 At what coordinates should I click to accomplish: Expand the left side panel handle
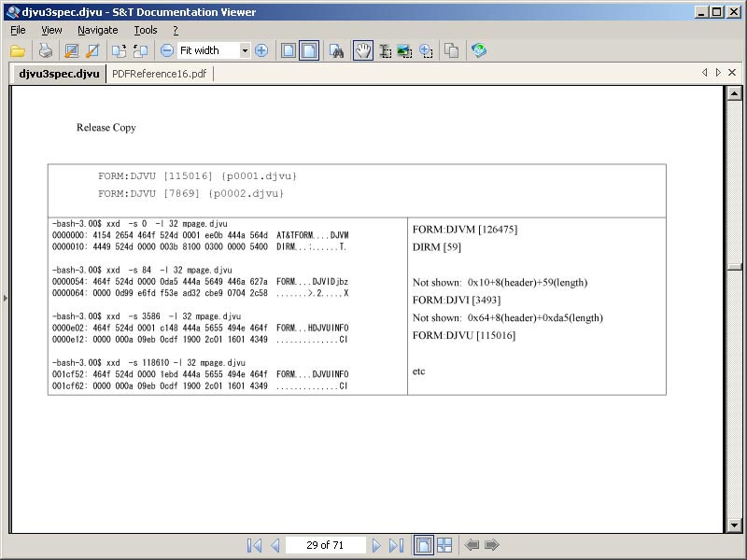(x=6, y=298)
